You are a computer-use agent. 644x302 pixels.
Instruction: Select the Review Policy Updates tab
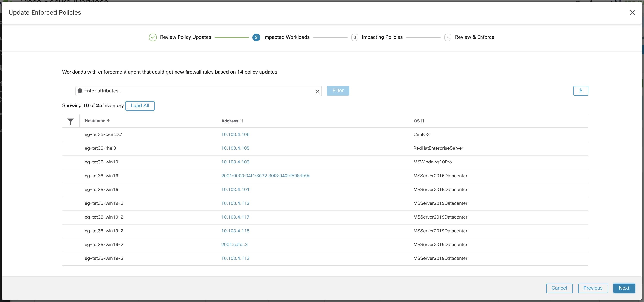point(185,37)
